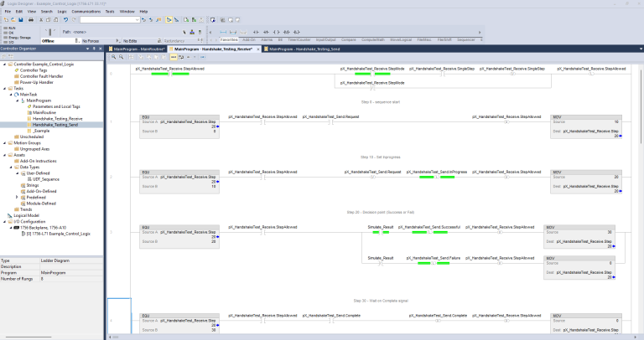
Task: Switch to the MainProgram - MainRoutine tab
Action: (x=138, y=49)
